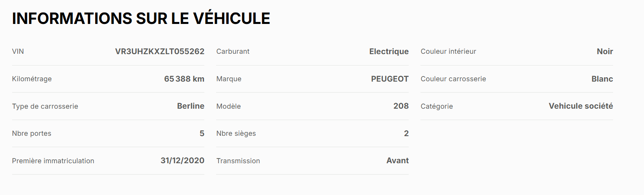
Task: Click the Avant transmission value
Action: click(x=397, y=160)
